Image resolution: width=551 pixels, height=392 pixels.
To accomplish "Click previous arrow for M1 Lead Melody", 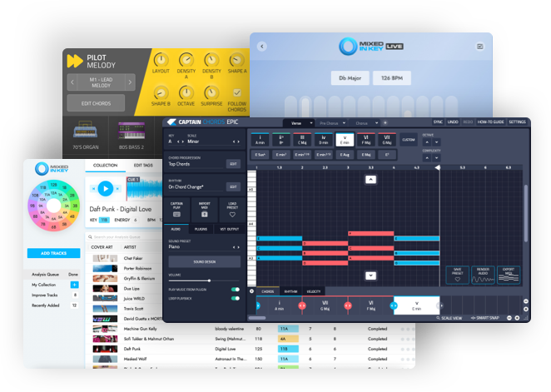I will tap(72, 82).
